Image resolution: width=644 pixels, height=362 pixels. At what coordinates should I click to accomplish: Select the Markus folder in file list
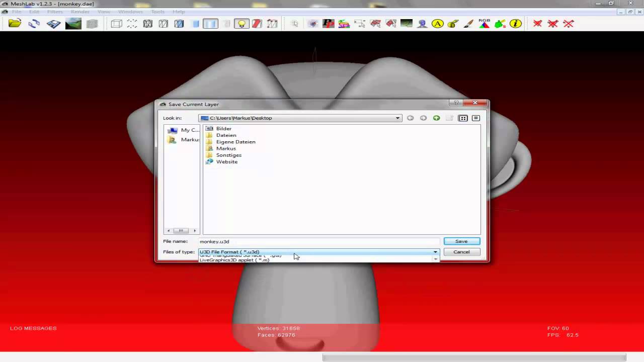[x=221, y=148]
